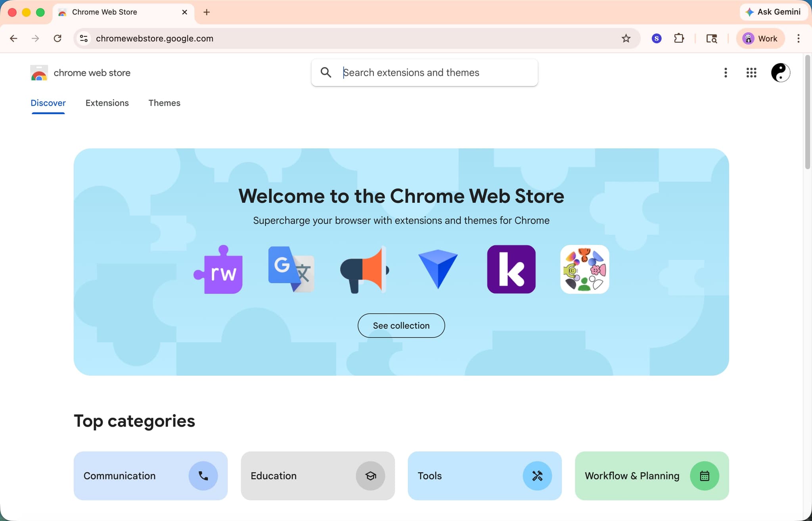Click the See collection button
The width and height of the screenshot is (812, 521).
pyautogui.click(x=401, y=325)
